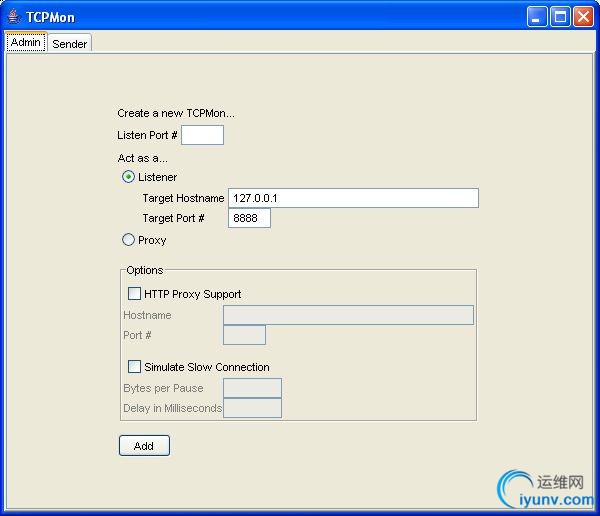The image size is (600, 516).
Task: Select the Listener radio button
Action: [x=128, y=177]
